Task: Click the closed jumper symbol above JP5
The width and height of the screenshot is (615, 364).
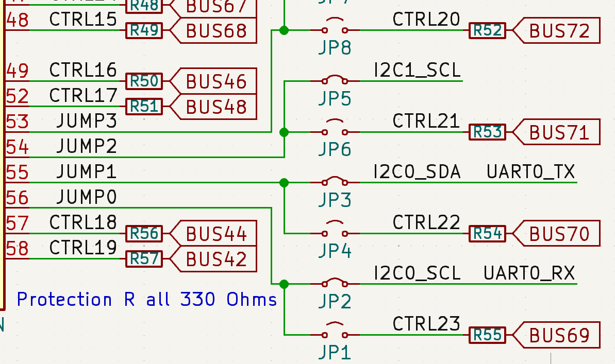Action: point(335,80)
